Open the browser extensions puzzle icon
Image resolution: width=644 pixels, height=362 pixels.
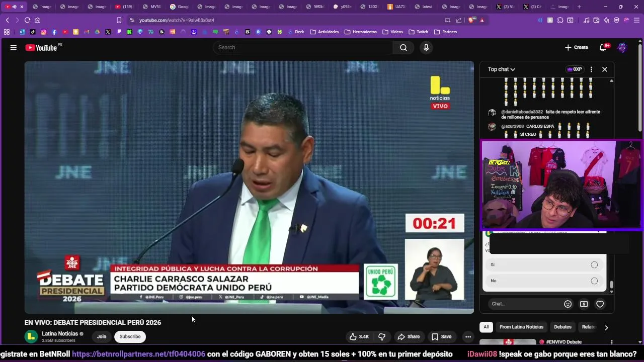coord(560,20)
